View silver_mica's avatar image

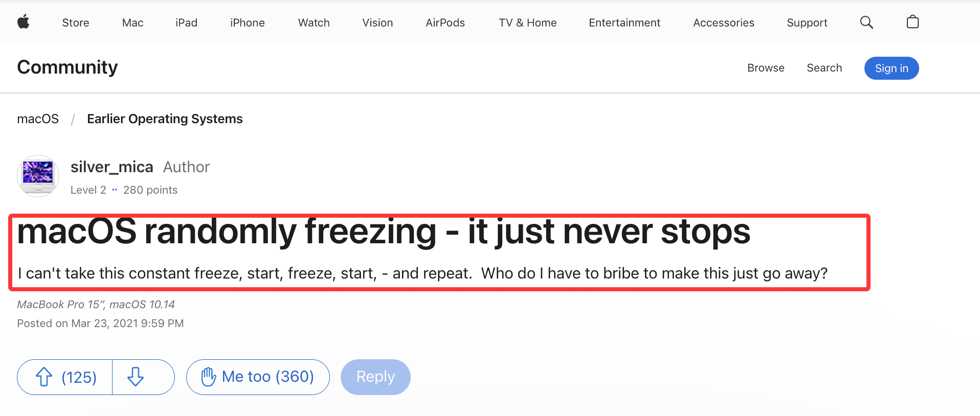(x=38, y=176)
